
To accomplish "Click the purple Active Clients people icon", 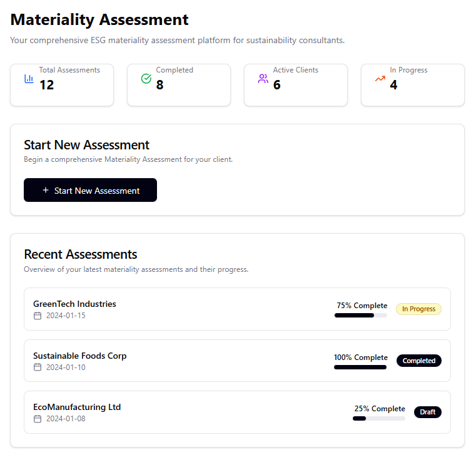I will [263, 79].
